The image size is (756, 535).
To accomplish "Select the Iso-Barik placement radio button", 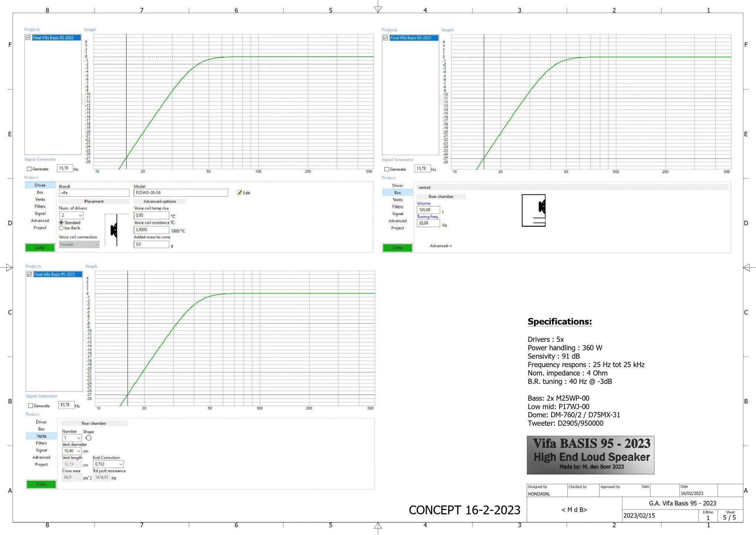I will pyautogui.click(x=61, y=228).
